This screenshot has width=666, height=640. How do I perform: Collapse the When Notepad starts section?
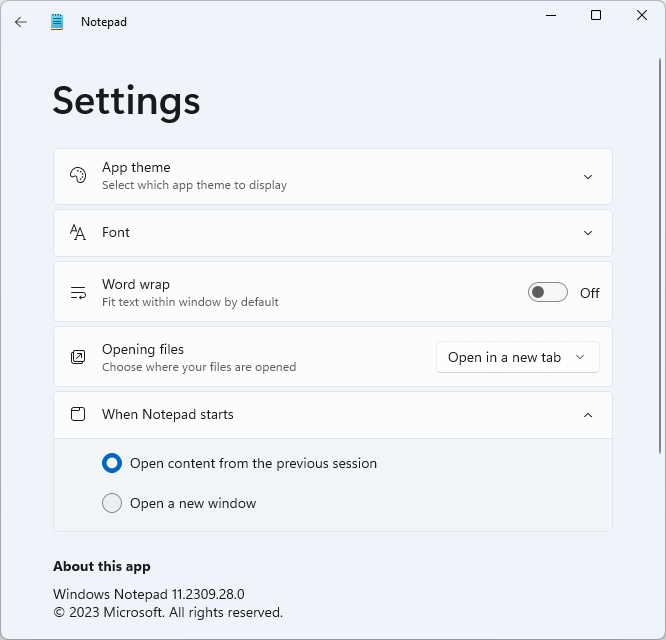point(588,415)
